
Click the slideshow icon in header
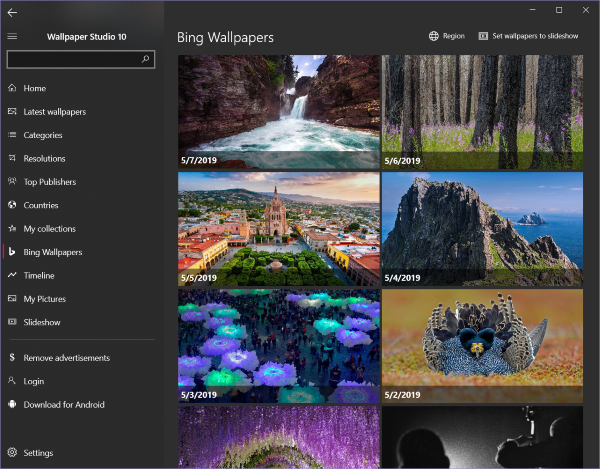pyautogui.click(x=483, y=36)
